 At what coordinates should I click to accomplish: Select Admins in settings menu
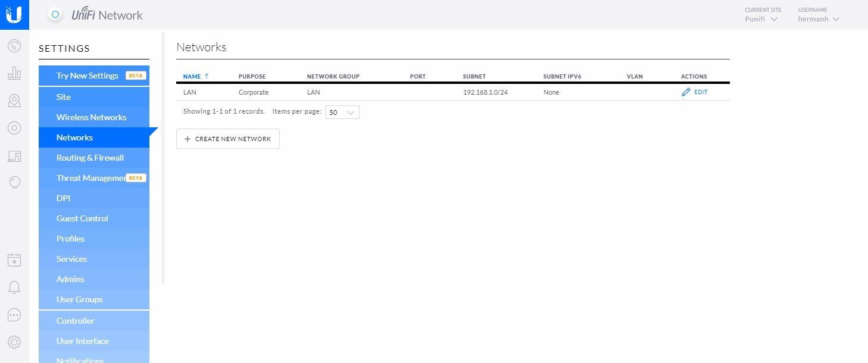[94, 279]
